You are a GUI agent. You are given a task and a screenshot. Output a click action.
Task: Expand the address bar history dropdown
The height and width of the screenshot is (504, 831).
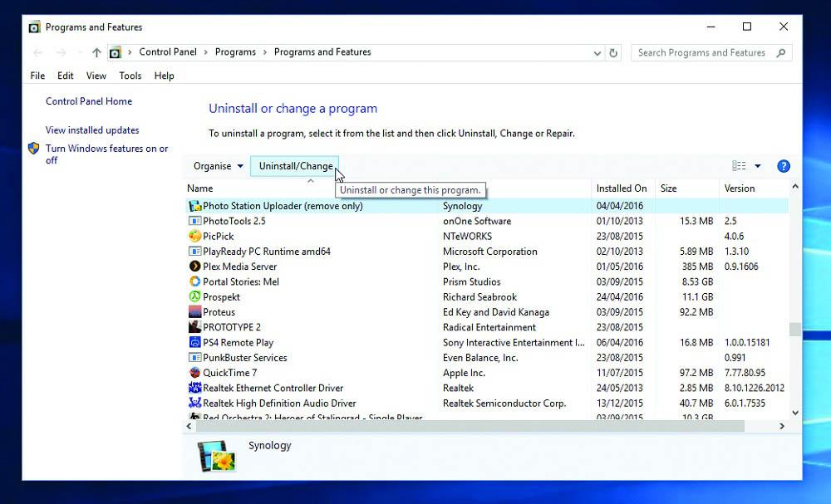597,52
